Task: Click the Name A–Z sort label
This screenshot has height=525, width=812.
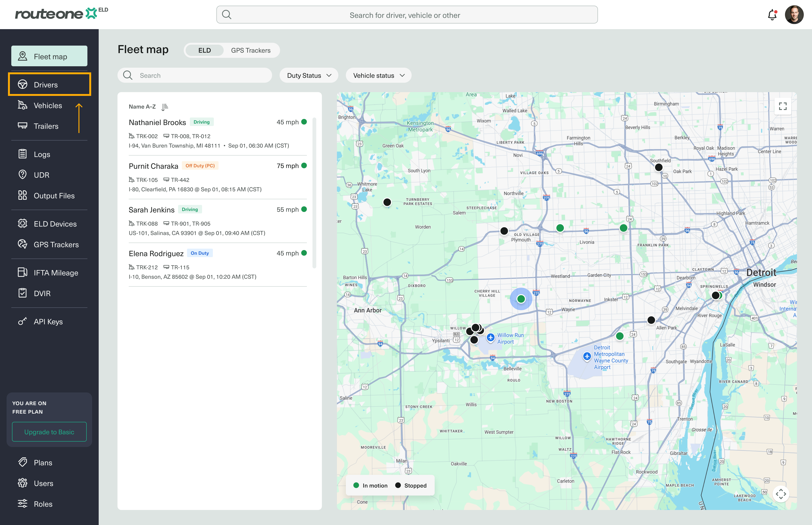Action: [142, 107]
